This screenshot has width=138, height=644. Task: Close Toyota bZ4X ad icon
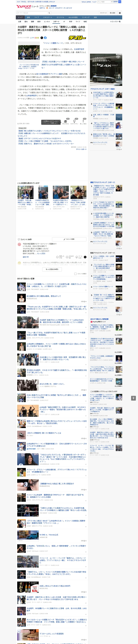click(121, 55)
